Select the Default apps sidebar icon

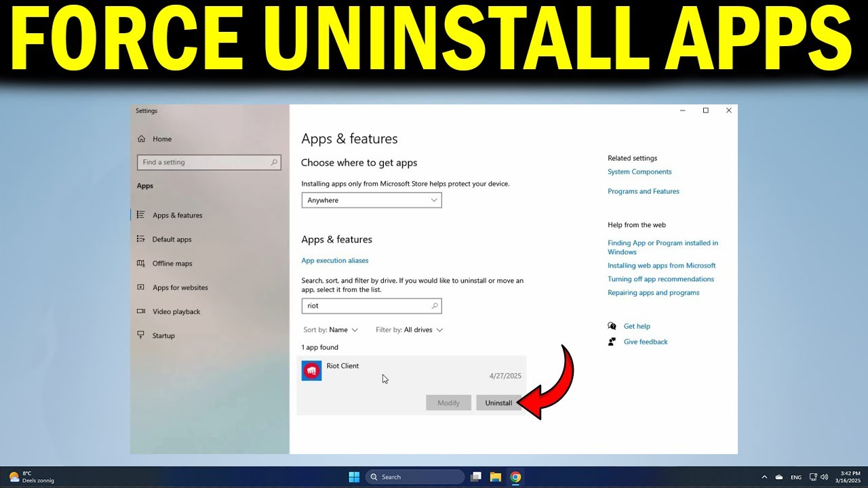141,239
